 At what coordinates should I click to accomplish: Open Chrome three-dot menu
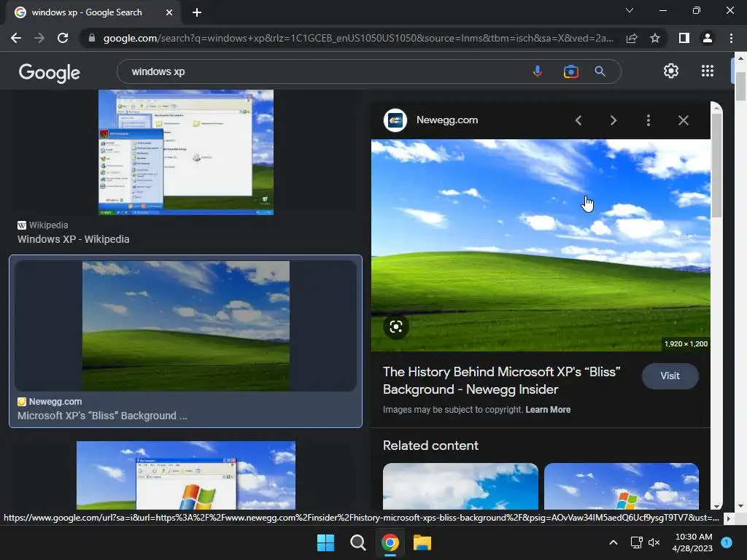731,38
